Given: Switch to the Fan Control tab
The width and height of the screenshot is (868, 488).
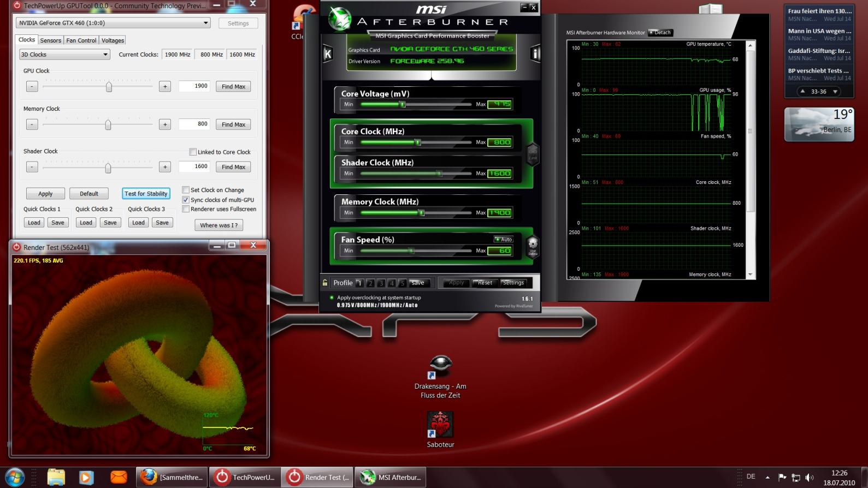Looking at the screenshot, I should point(81,40).
